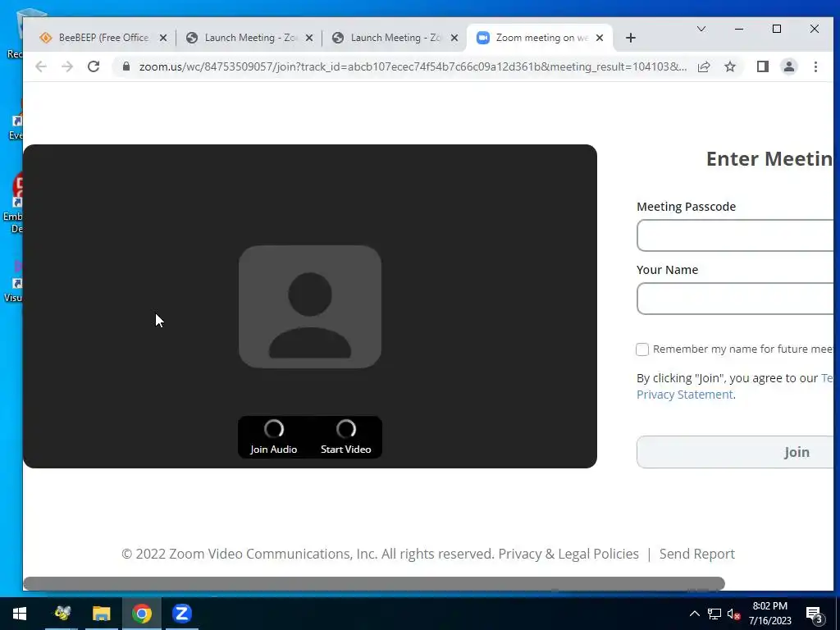The width and height of the screenshot is (840, 630).
Task: Click the Chrome taskbar icon
Action: [x=141, y=614]
